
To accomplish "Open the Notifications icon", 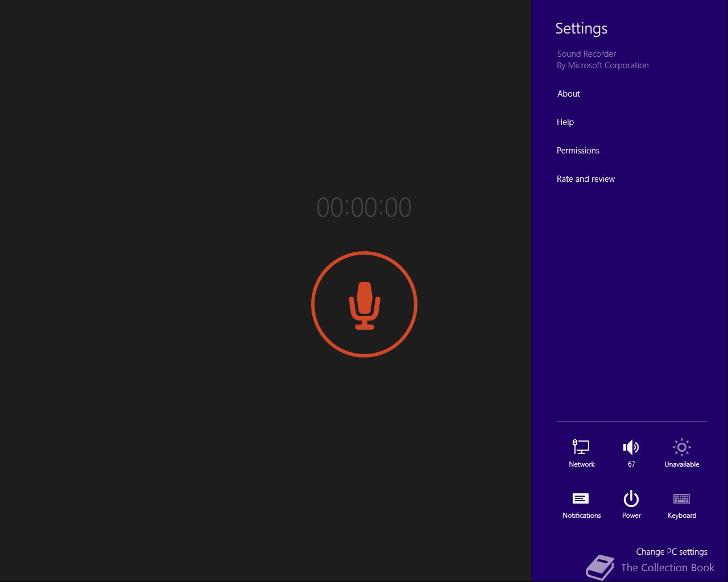I will pos(581,504).
